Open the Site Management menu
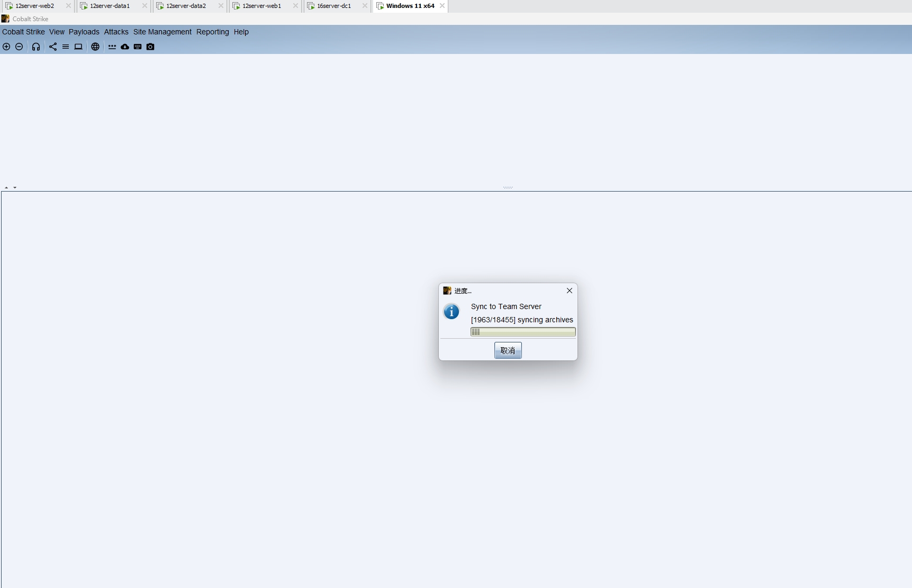 [162, 32]
